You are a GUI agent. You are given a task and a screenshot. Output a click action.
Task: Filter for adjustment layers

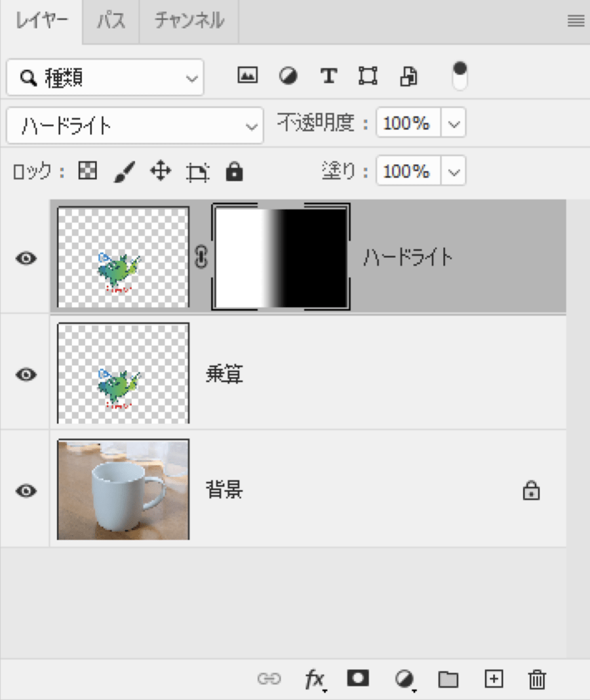pos(288,75)
